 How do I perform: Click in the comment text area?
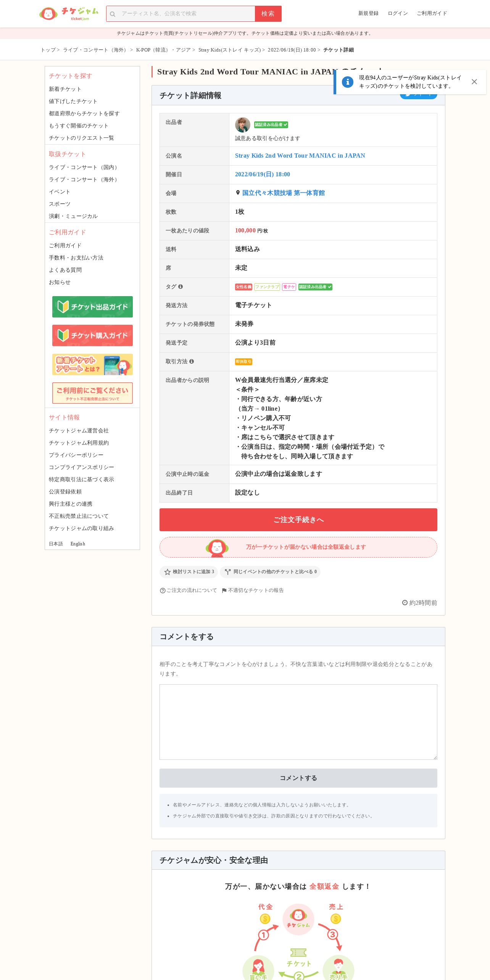(298, 722)
